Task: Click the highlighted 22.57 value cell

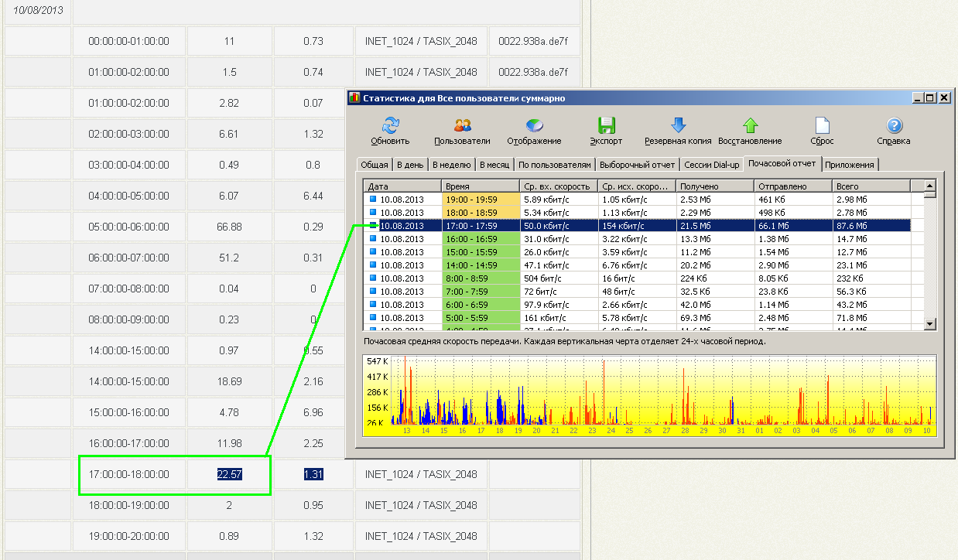Action: click(229, 474)
